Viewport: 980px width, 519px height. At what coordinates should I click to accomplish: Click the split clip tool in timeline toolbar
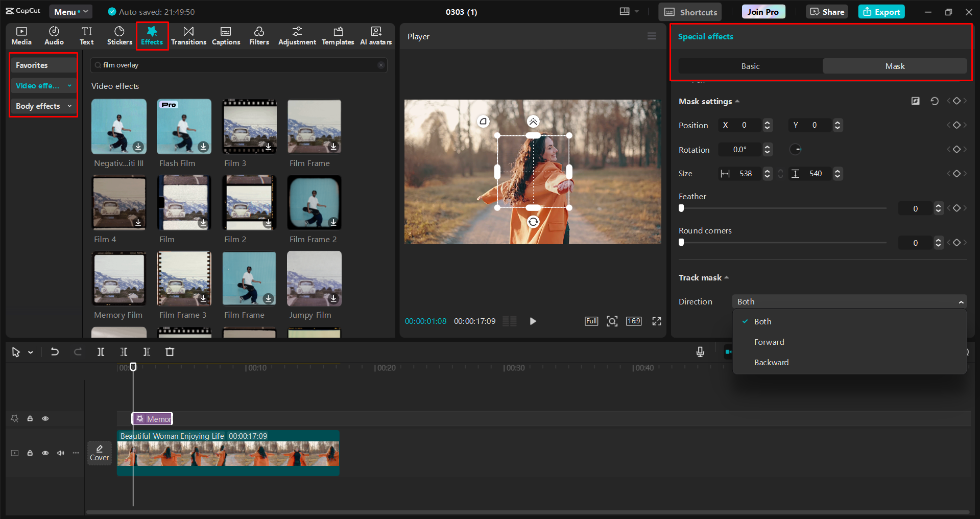pos(101,352)
